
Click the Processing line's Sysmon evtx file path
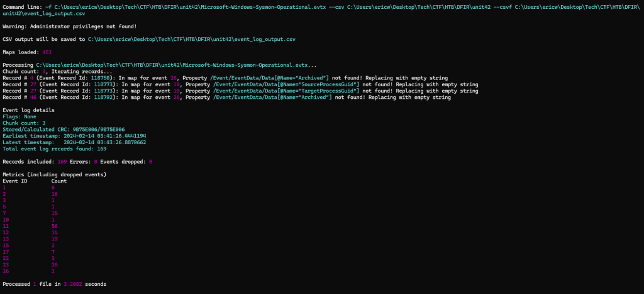tap(175, 65)
